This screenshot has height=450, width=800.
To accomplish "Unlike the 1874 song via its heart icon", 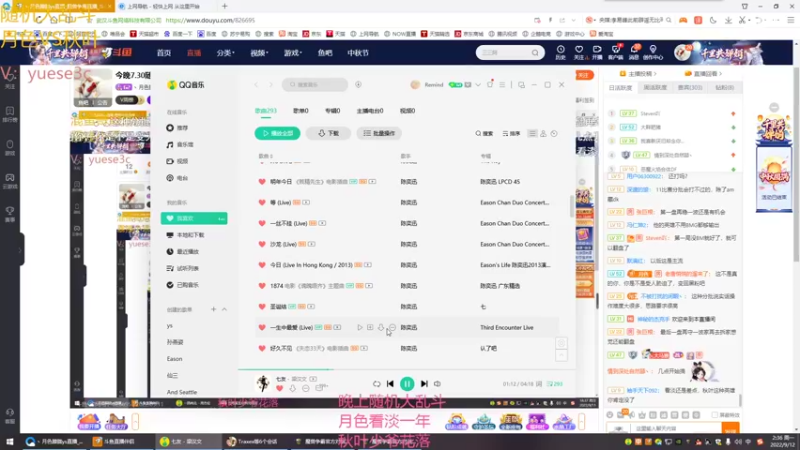I will click(262, 286).
